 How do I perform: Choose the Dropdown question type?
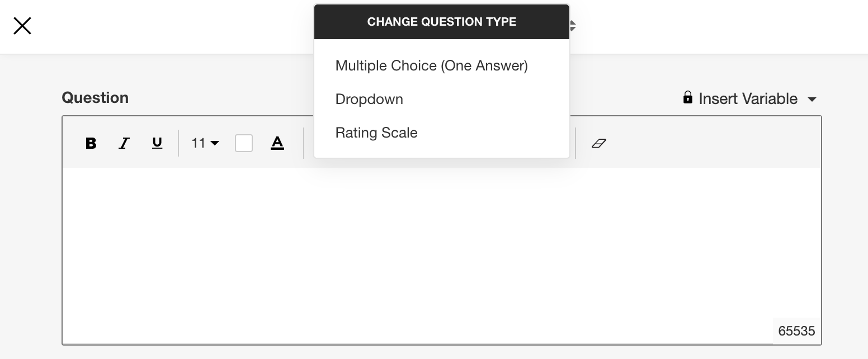tap(369, 100)
